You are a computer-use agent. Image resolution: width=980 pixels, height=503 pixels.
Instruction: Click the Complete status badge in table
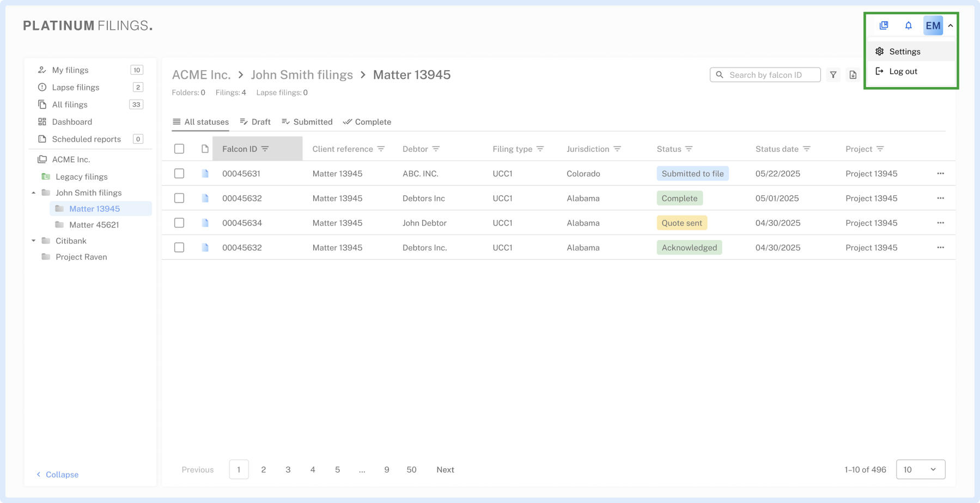[679, 198]
